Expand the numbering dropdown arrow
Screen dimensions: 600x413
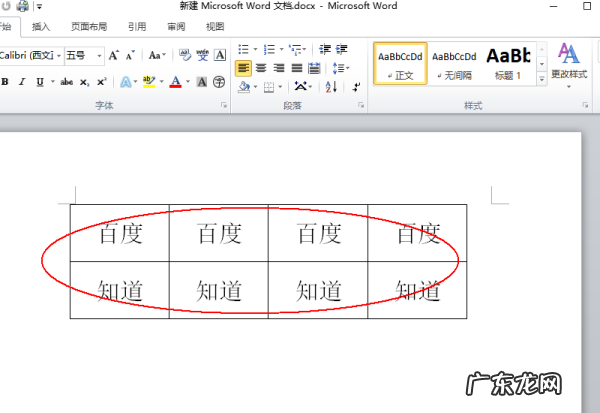coord(281,49)
